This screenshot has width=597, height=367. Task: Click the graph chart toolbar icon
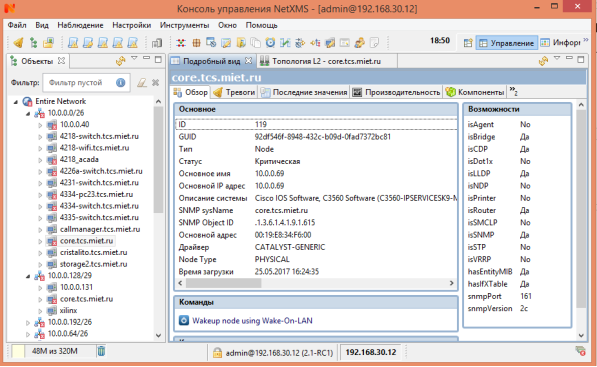[x=285, y=43]
